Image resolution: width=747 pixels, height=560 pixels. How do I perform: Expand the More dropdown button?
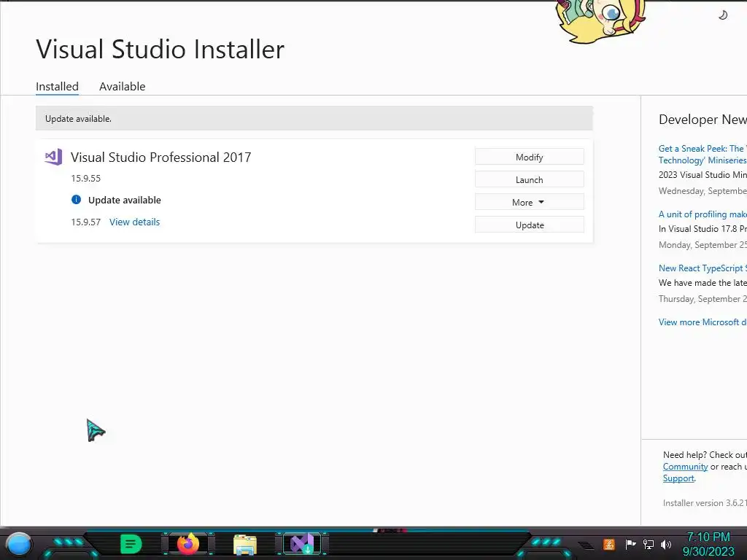point(530,203)
